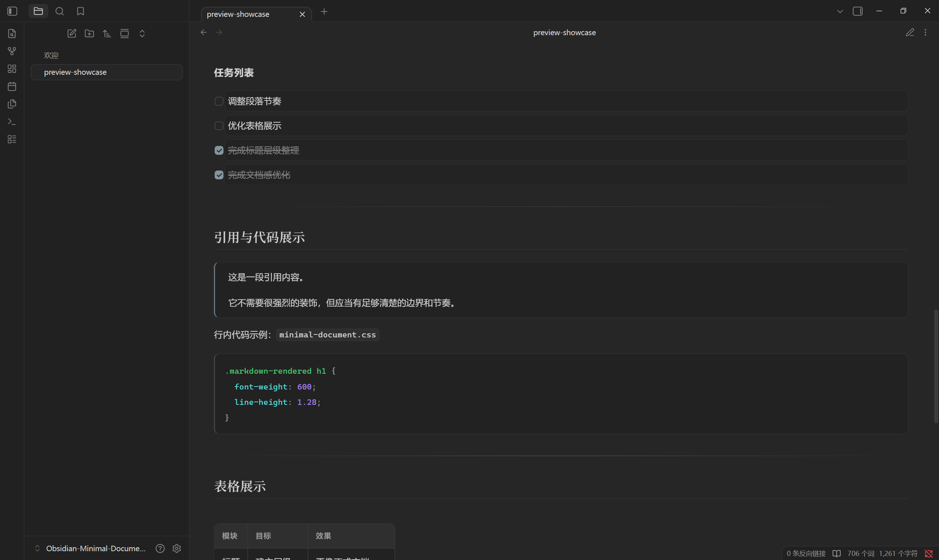Open the vault switcher Obsidian-Minimal-Docume...
Screen dimensions: 939x560
pyautogui.click(x=90, y=548)
